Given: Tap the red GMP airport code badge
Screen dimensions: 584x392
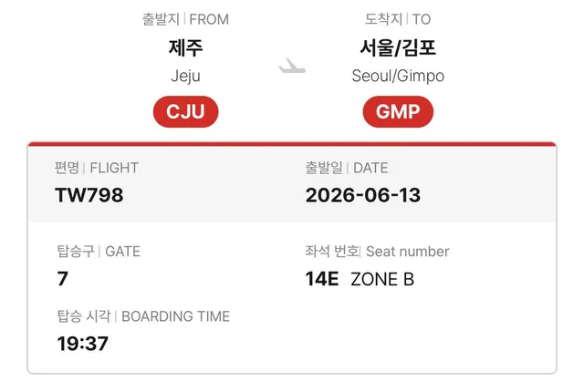Looking at the screenshot, I should point(398,111).
